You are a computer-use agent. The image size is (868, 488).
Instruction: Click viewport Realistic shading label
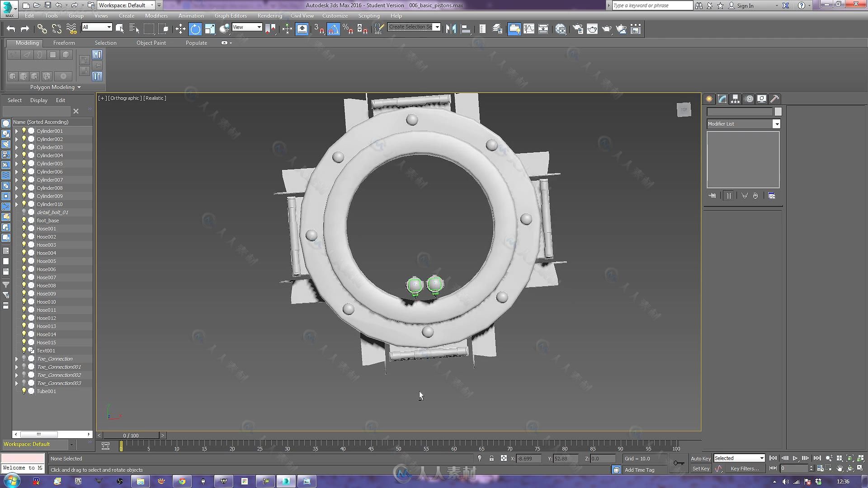(155, 98)
